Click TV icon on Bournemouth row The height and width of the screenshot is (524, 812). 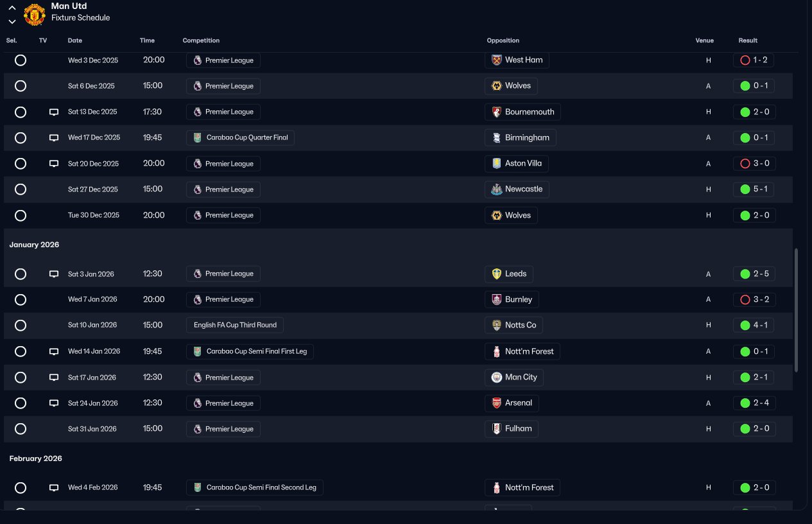coord(54,112)
